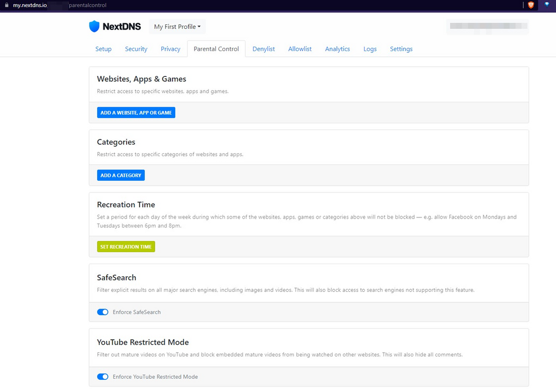Screen dimensions: 556x392
Task: Click the account name in the top right
Action: [x=487, y=27]
